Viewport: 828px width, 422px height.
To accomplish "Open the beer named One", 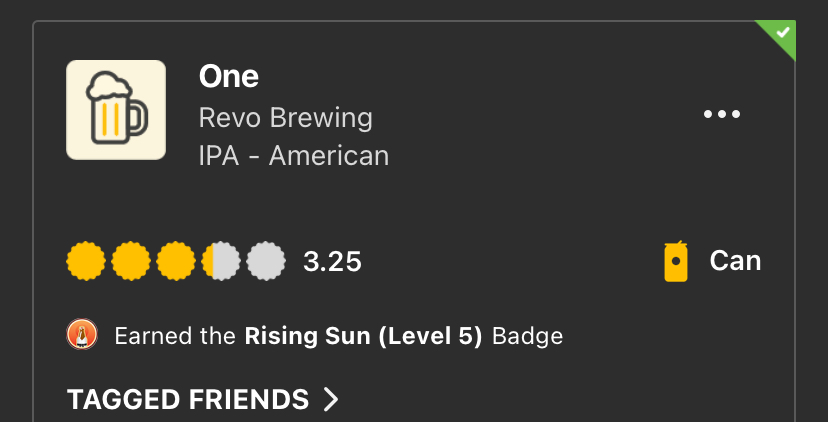I will tap(229, 76).
